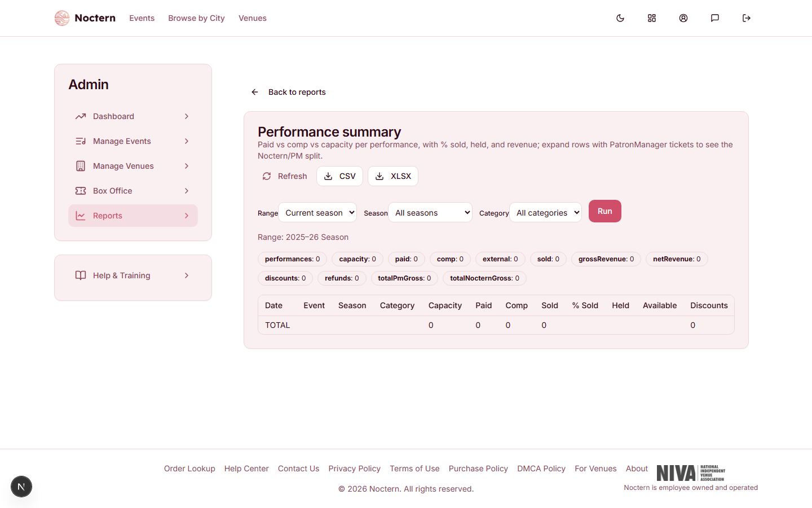Click the back arrow icon

pyautogui.click(x=255, y=92)
